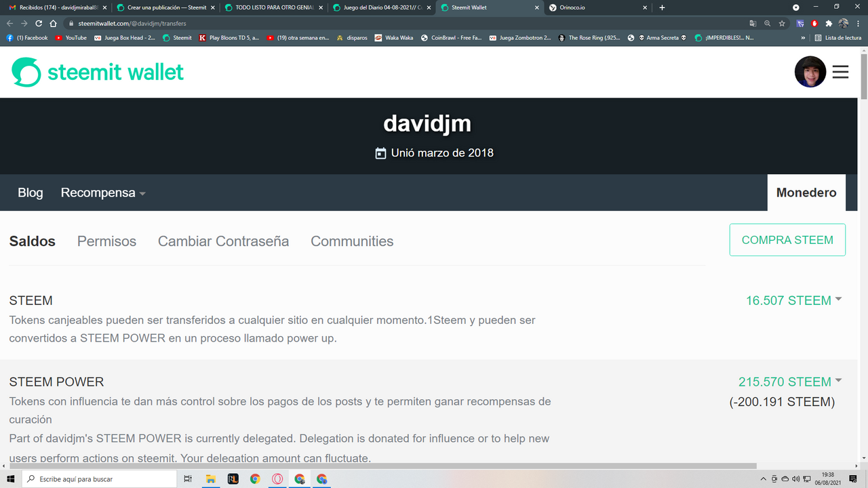Show more hidden bookmarks

[804, 38]
